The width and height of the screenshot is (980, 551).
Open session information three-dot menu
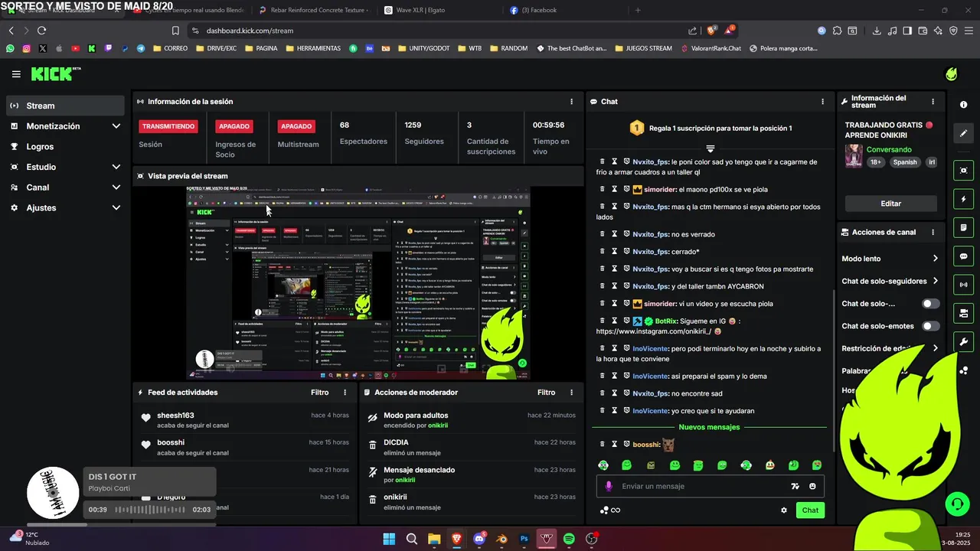[571, 101]
